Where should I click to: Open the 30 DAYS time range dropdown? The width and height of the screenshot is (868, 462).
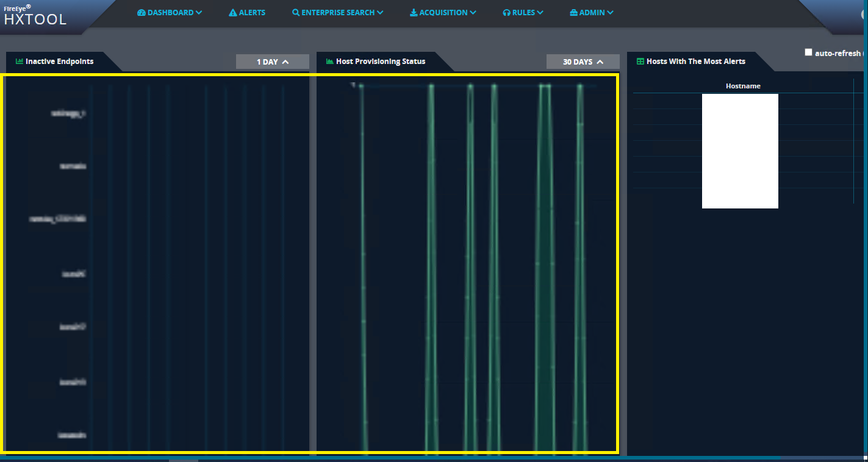[583, 61]
